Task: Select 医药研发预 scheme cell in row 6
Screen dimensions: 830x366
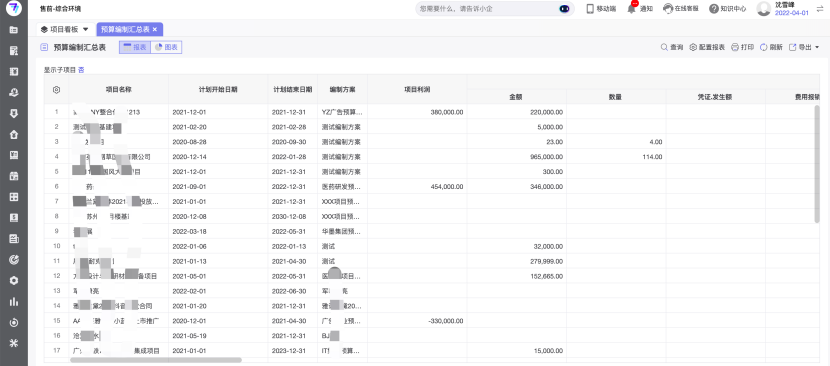Action: [x=342, y=186]
